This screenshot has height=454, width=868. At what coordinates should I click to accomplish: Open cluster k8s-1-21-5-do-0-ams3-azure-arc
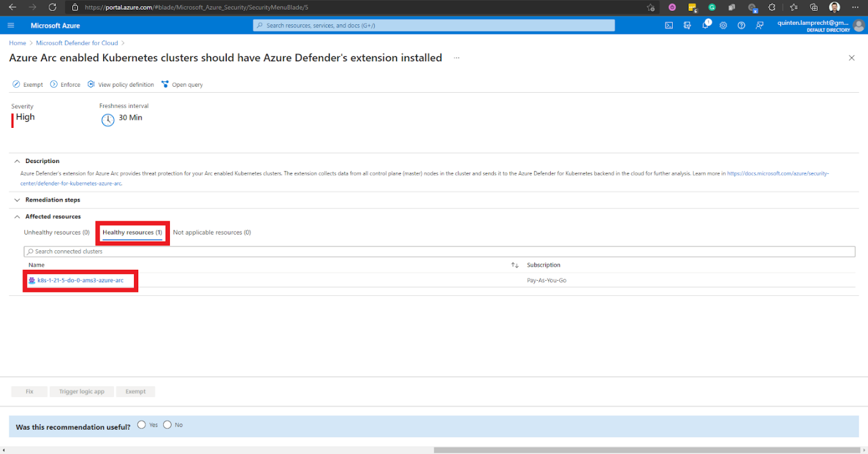(x=80, y=281)
